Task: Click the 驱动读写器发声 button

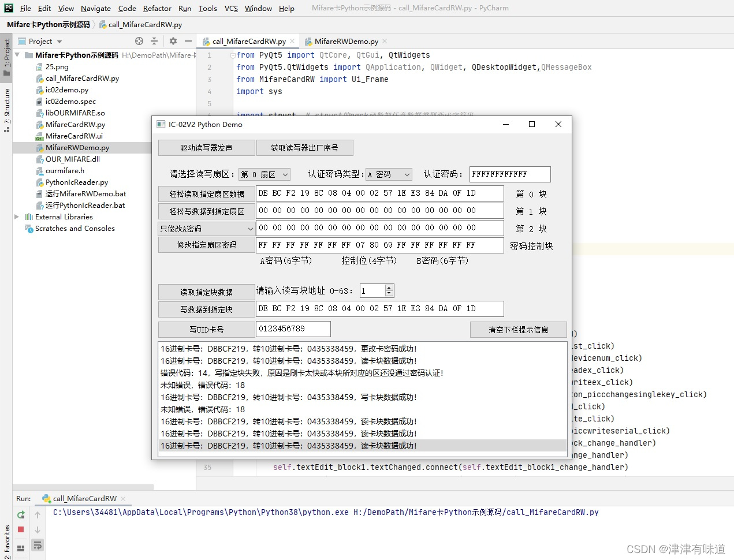Action: 207,148
